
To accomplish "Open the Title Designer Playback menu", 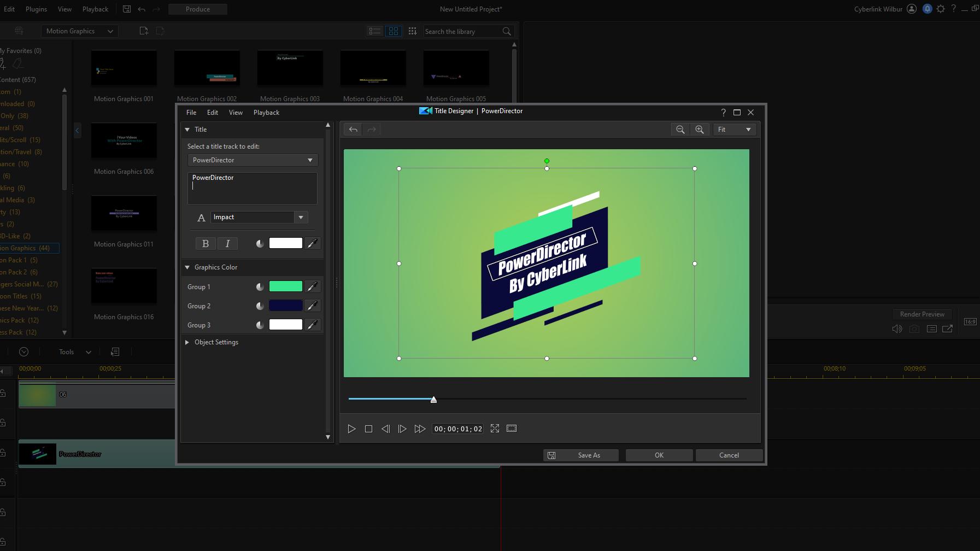I will click(x=266, y=113).
